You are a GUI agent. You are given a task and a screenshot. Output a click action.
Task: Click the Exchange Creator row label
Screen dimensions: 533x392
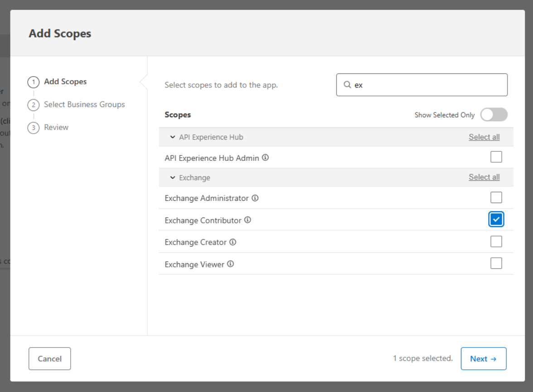195,242
